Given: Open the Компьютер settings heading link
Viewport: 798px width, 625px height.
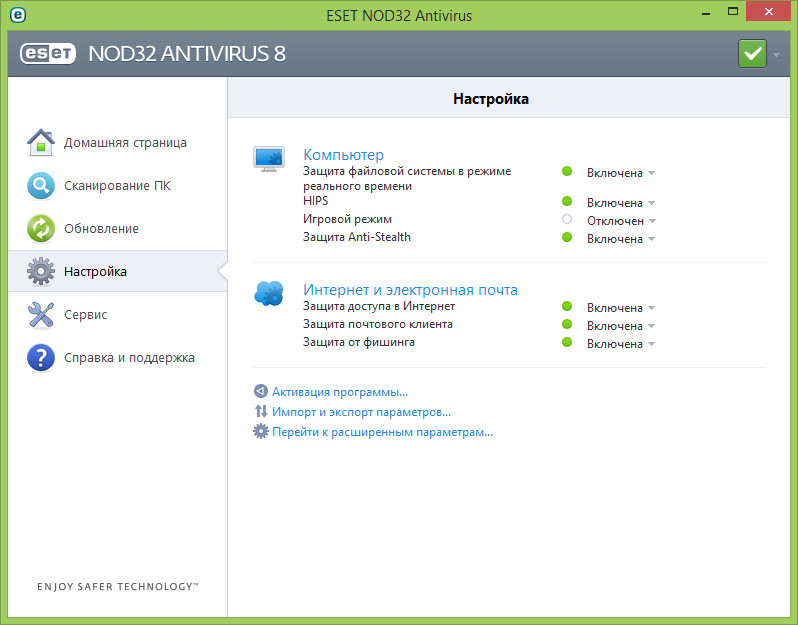Looking at the screenshot, I should pos(344,155).
